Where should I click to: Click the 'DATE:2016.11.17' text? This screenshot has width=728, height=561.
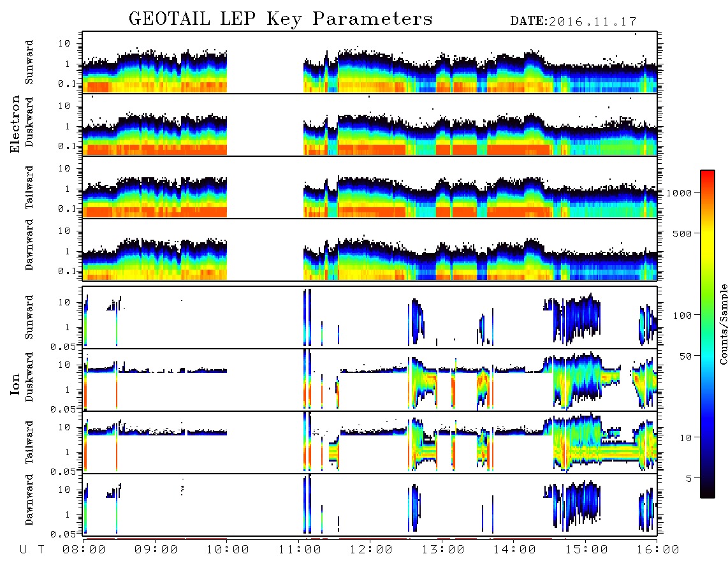click(x=573, y=22)
